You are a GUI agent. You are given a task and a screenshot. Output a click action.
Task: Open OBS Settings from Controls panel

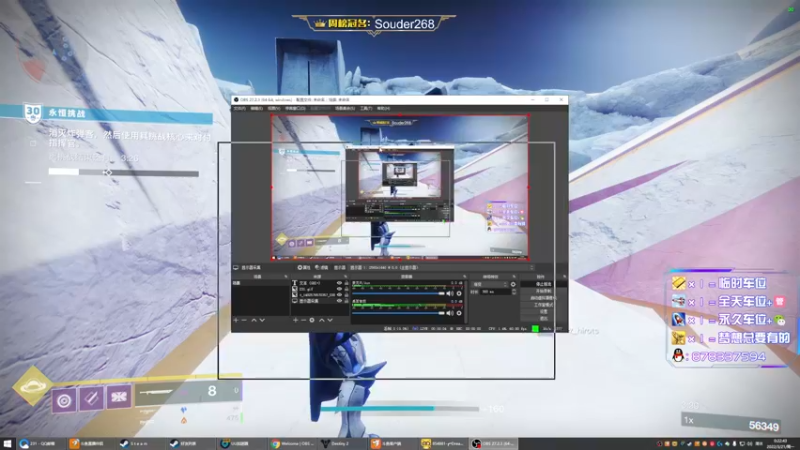pos(544,312)
